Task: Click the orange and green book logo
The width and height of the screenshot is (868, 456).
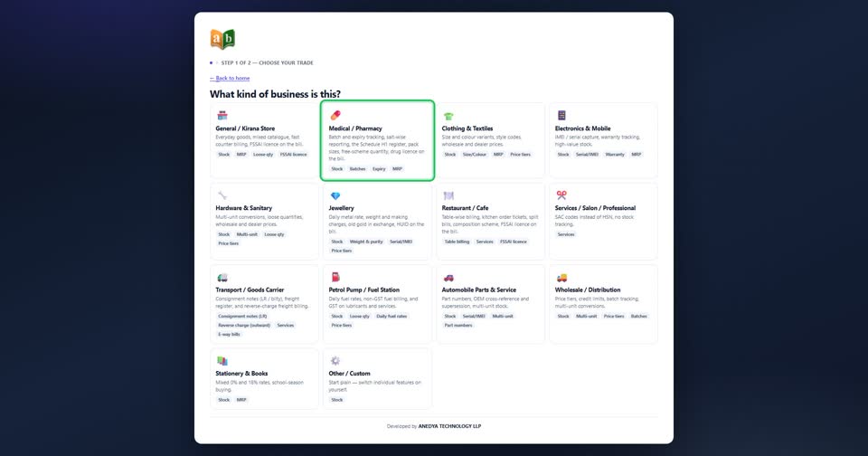Action: (222, 39)
